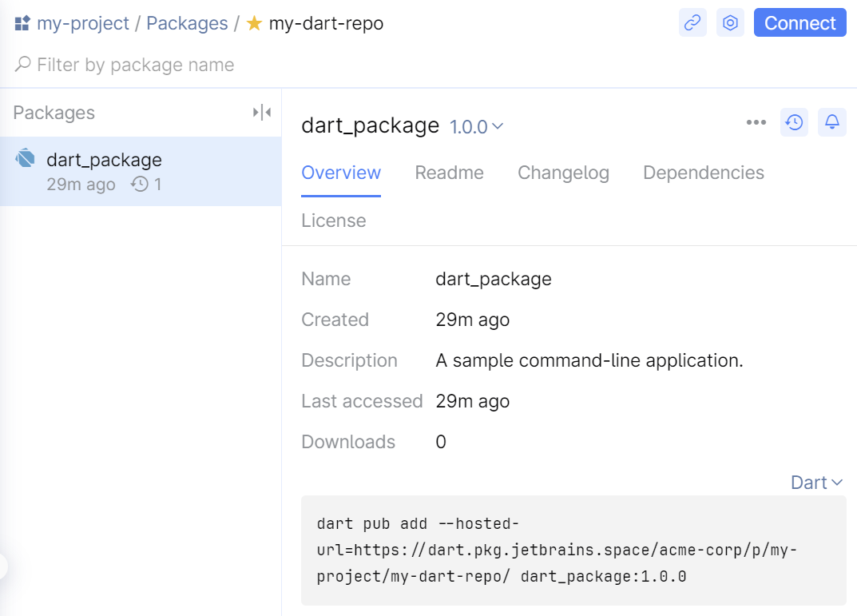
Task: Open the Dependencies tab
Action: tap(704, 173)
